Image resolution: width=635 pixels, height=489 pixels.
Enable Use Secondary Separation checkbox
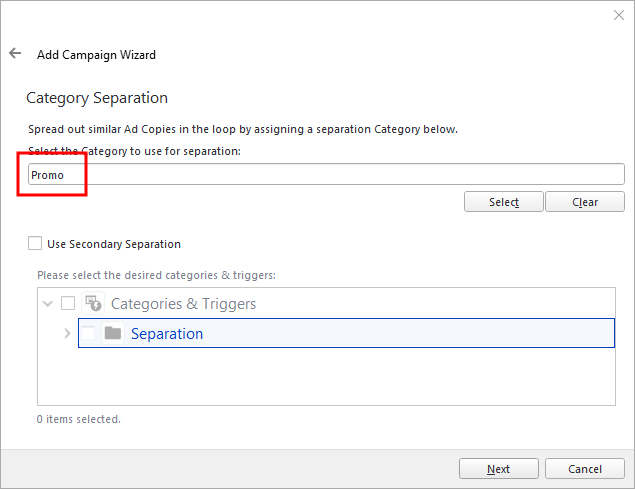[x=35, y=243]
